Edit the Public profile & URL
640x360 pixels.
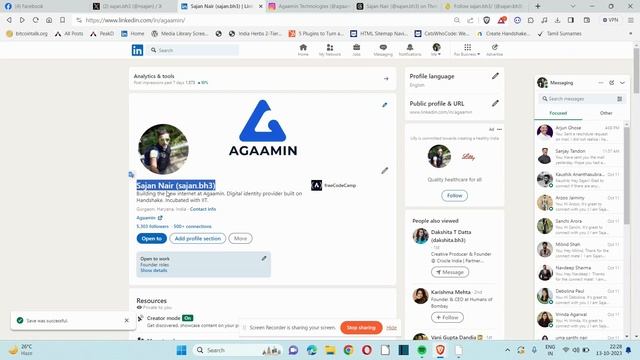495,103
